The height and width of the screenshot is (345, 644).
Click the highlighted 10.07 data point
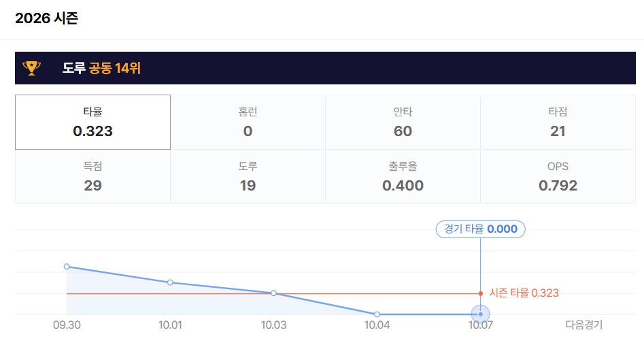481,314
